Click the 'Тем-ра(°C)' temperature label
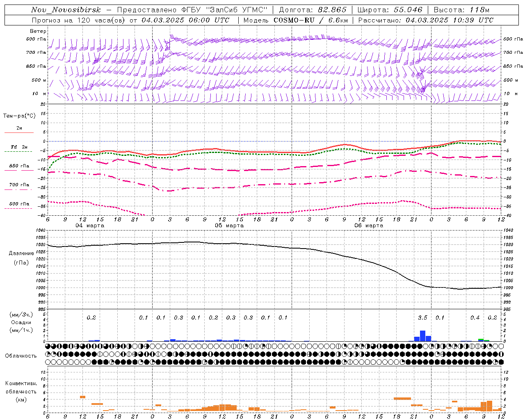Image resolution: width=525 pixels, height=420 pixels. pyautogui.click(x=19, y=116)
